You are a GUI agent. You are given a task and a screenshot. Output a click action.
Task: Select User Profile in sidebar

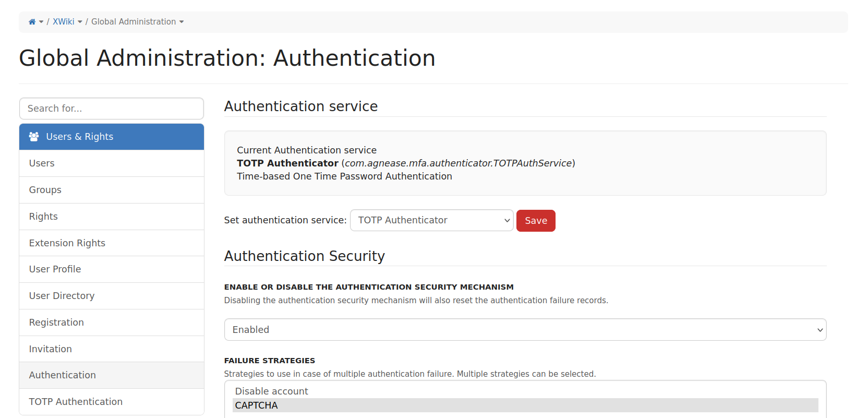pyautogui.click(x=112, y=269)
